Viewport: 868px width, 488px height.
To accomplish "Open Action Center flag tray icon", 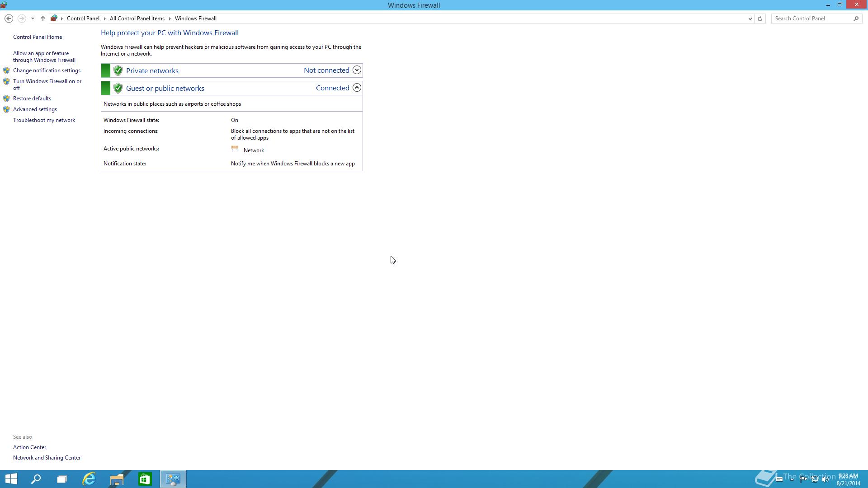I will [x=804, y=479].
